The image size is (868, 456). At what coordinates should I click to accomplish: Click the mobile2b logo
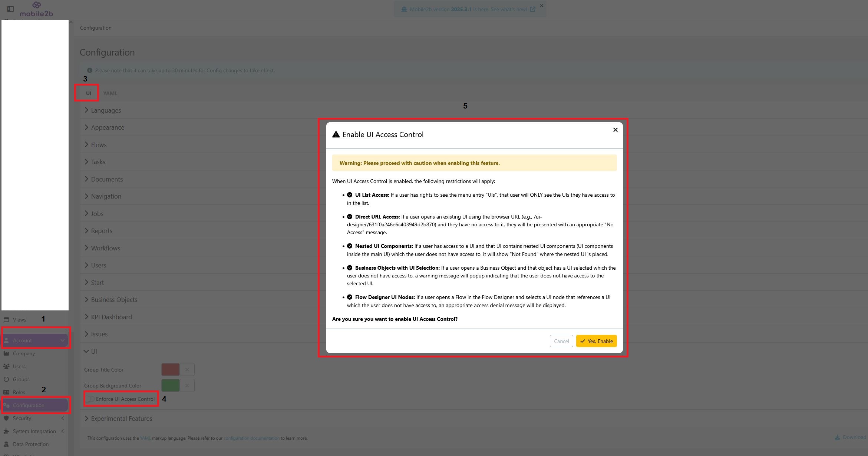36,9
